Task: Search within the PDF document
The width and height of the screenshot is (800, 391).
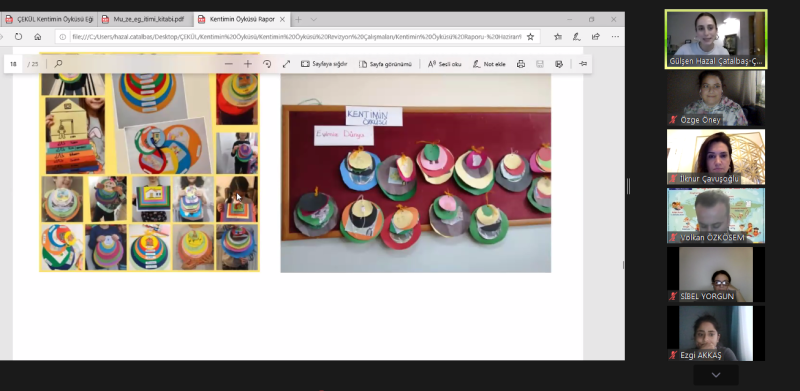Action: 58,64
